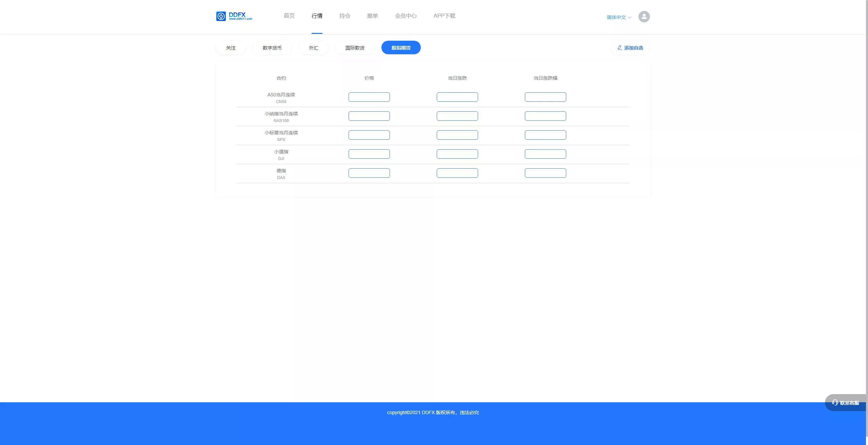Click the price box for 小道指 DJI
The image size is (868, 445).
click(369, 154)
